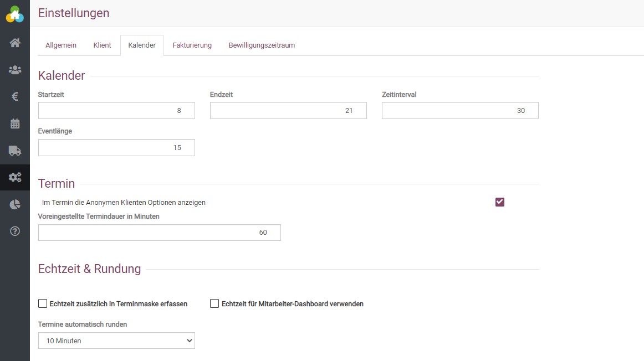Enable Echtzeit für Mitarbeiter-Dashboard verwenden
The image size is (644, 361).
point(214,303)
